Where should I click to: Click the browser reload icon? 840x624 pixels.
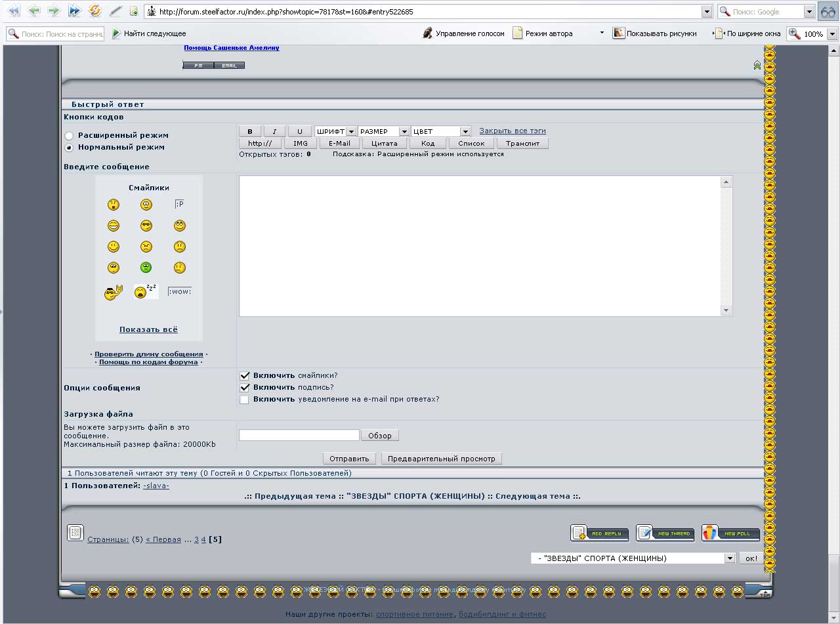click(94, 11)
